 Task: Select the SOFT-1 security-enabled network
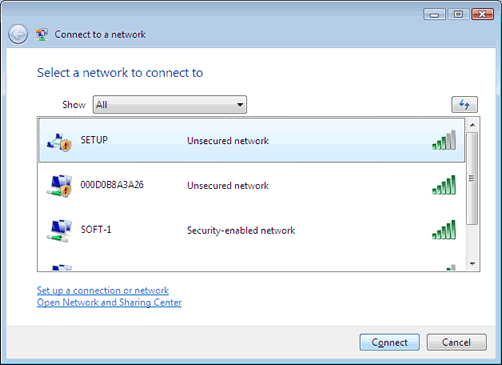(x=252, y=230)
